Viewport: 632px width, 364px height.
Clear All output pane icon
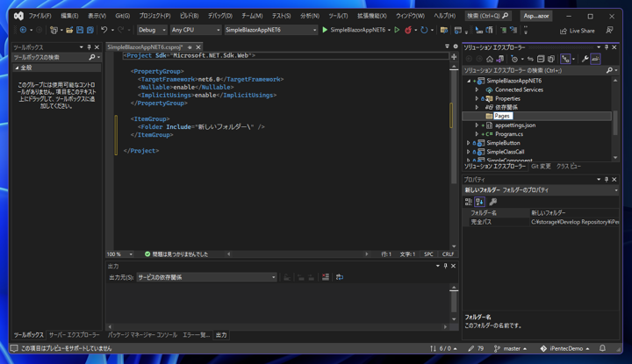[x=326, y=277]
